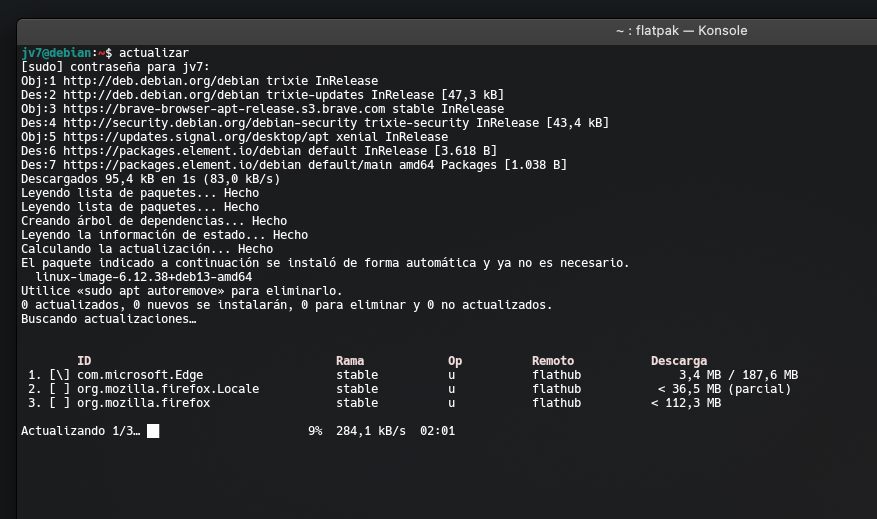Click the 02:01 remaining time value
877x519 pixels.
[x=437, y=431]
